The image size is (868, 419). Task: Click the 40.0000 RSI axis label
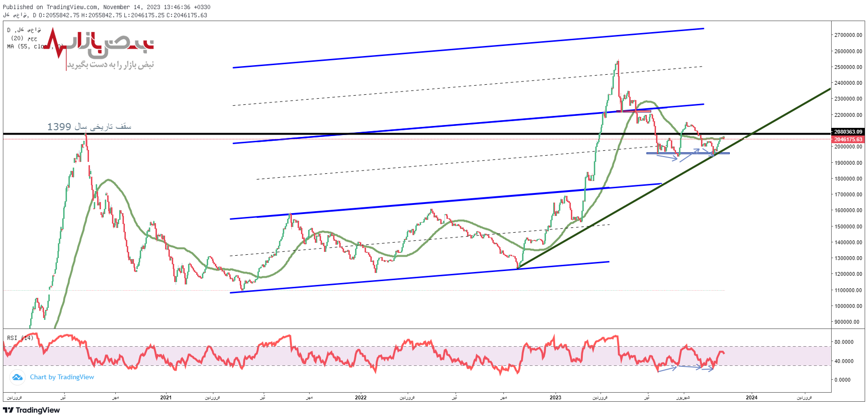pos(844,361)
